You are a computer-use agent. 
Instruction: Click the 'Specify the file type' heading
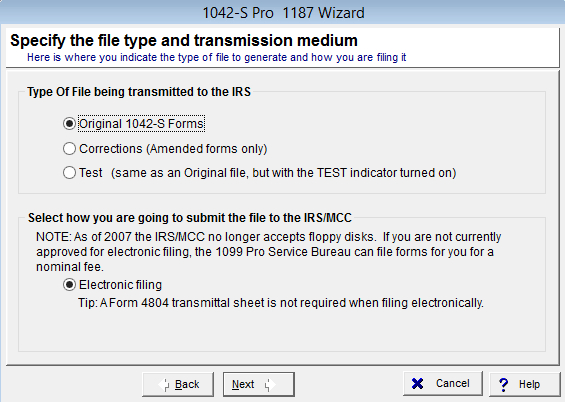[184, 40]
